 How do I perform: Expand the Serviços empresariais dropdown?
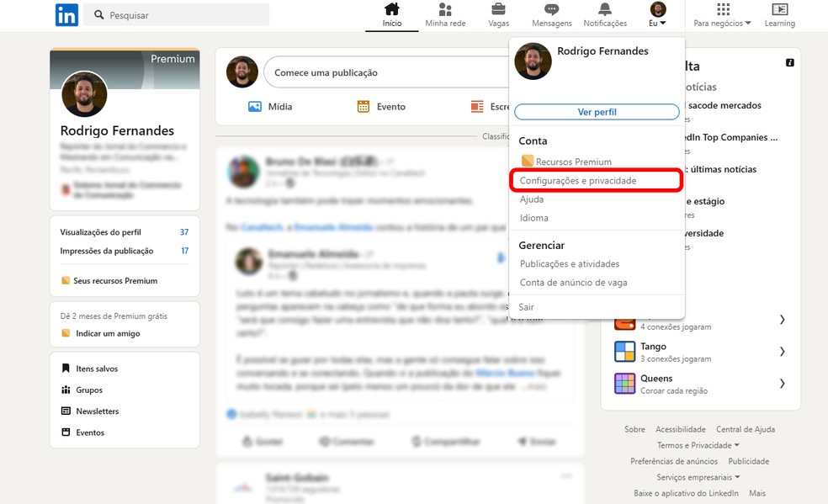[698, 476]
